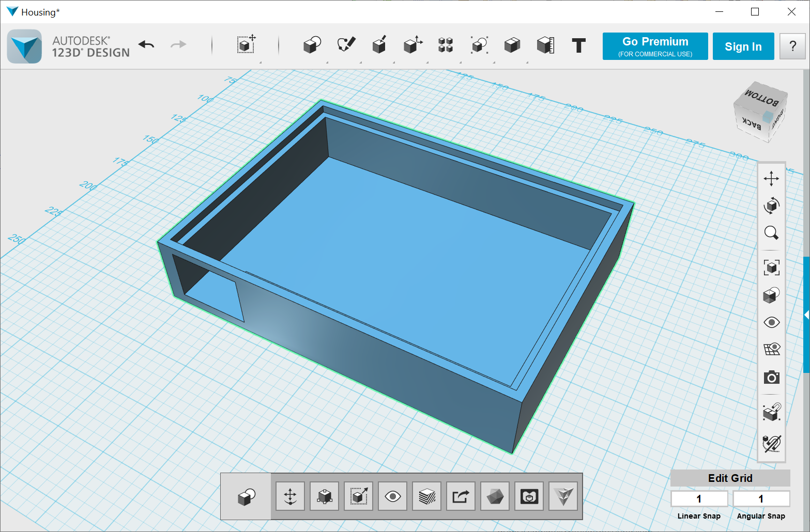
Task: Open the materials and outlines display options
Action: tap(771, 295)
